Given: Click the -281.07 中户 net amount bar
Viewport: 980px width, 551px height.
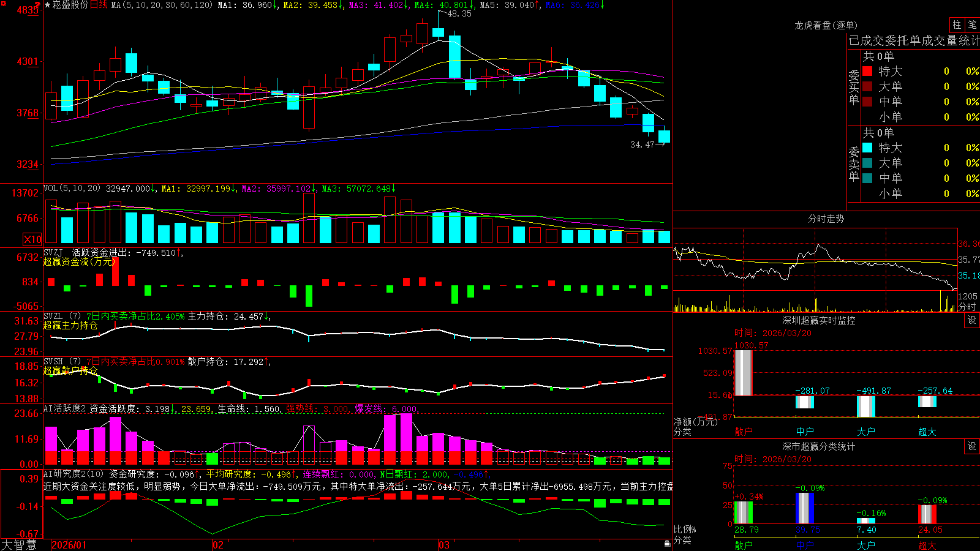Looking at the screenshot, I should 804,402.
